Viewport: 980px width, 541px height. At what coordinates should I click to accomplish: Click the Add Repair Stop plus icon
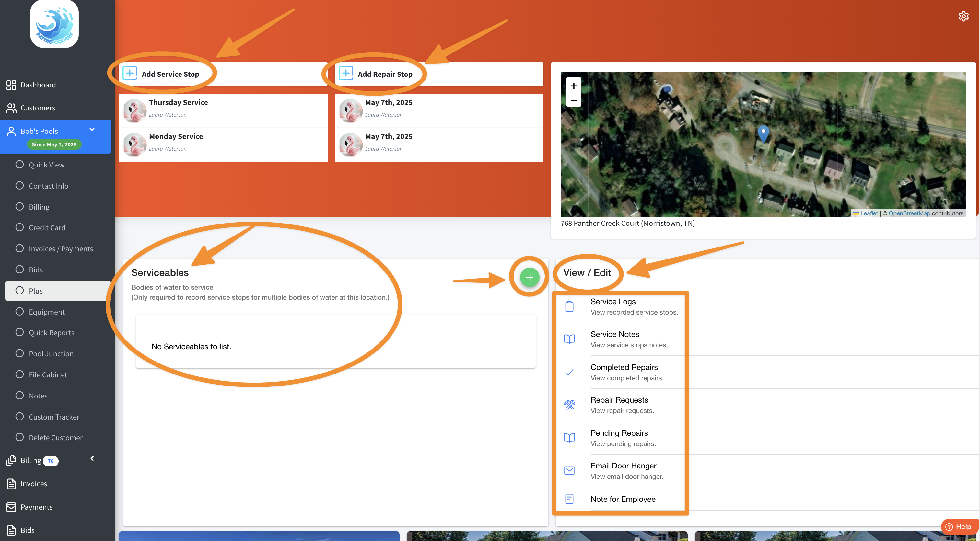pos(346,73)
